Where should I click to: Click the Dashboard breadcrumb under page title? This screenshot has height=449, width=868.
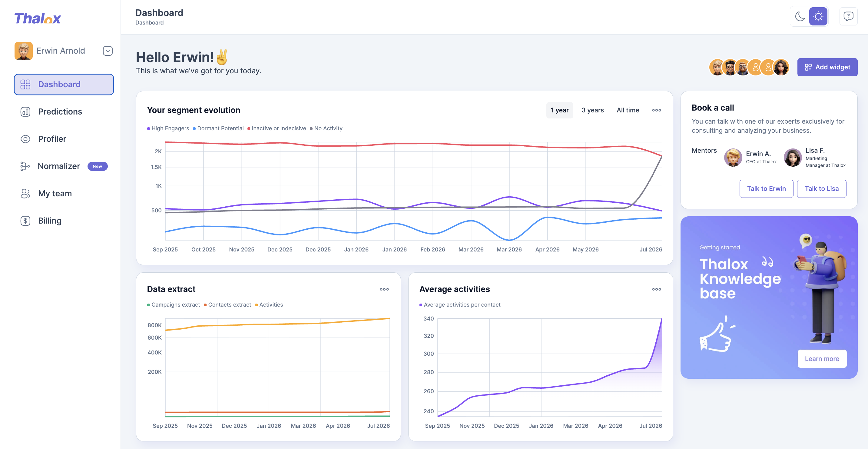point(149,23)
